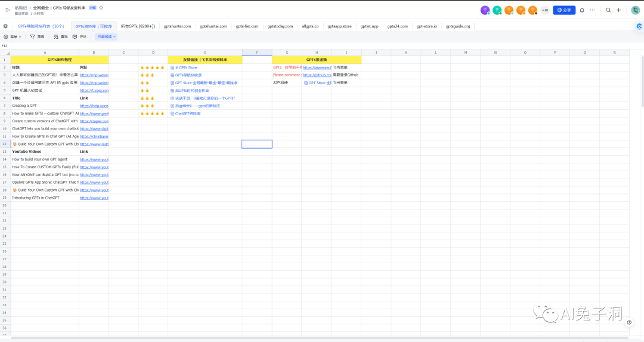Open the more options ellipsis
This screenshot has height=342, width=644.
[x=592, y=10]
